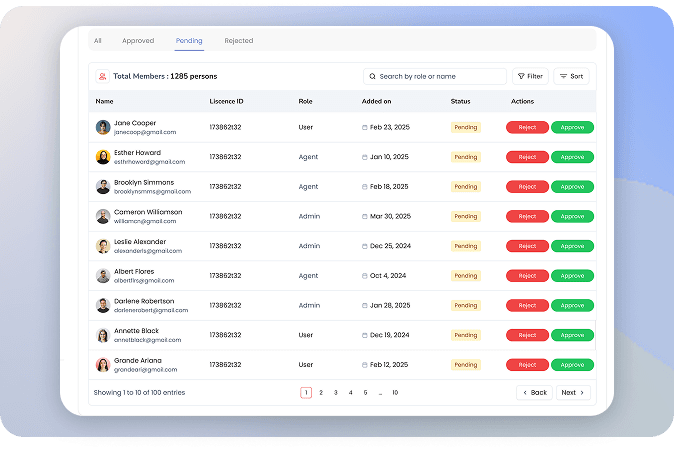Screen dimensions: 674x450
Task: Reject Darlene Robertson's request
Action: coord(527,305)
